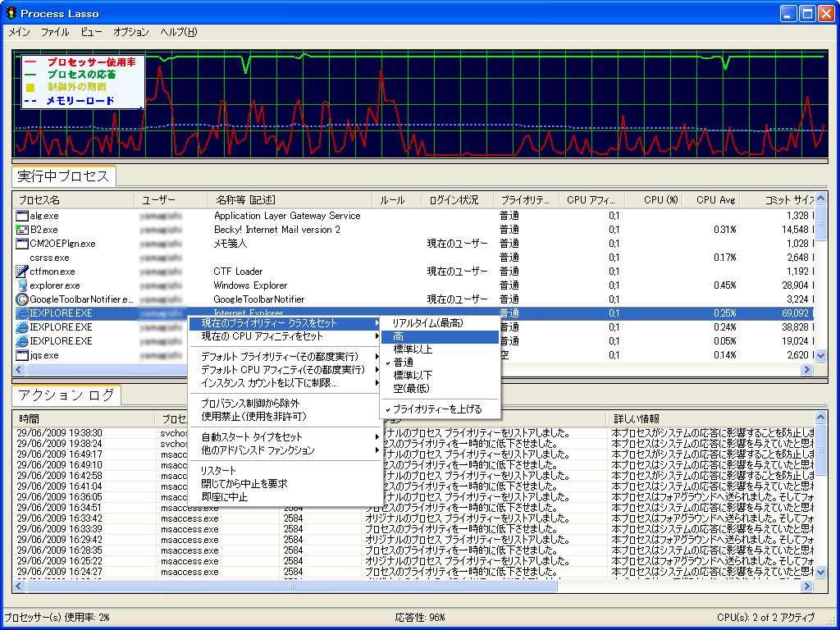
Task: Click the Process Lasso title bar icon
Action: (11, 13)
